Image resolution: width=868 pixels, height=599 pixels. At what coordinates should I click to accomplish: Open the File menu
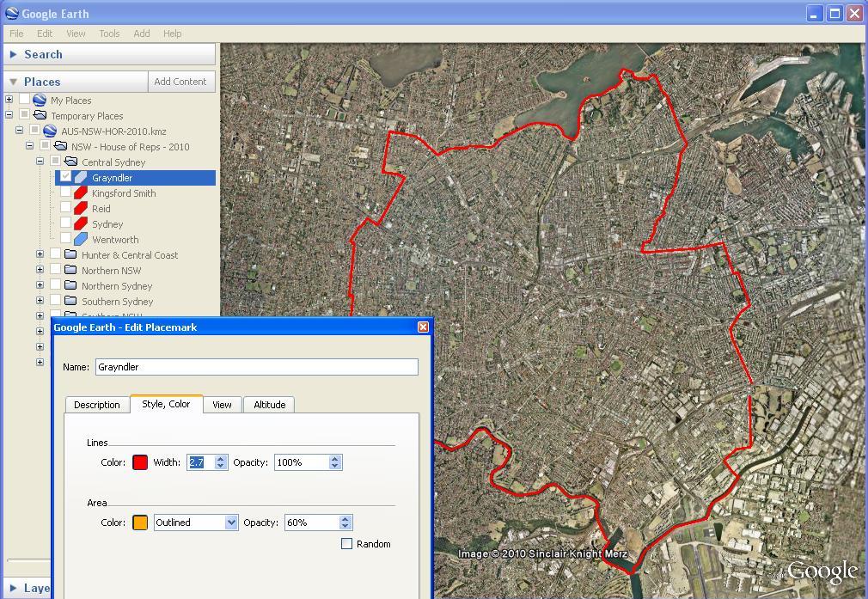click(16, 34)
